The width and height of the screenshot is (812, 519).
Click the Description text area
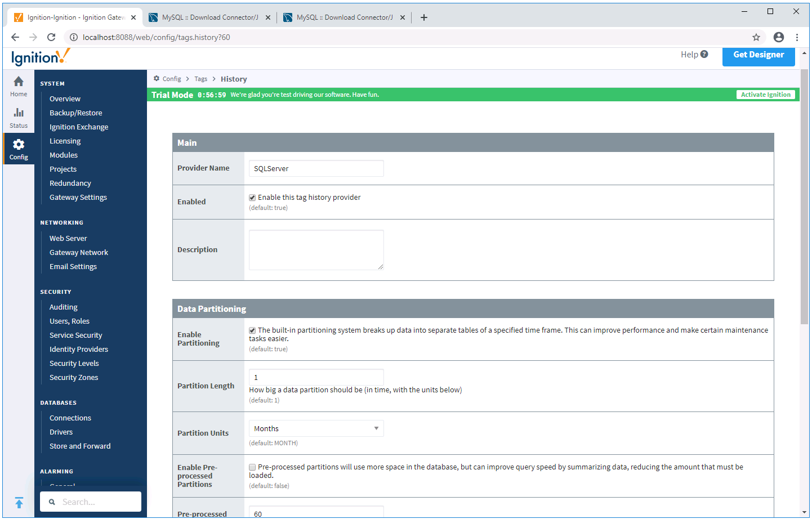316,250
